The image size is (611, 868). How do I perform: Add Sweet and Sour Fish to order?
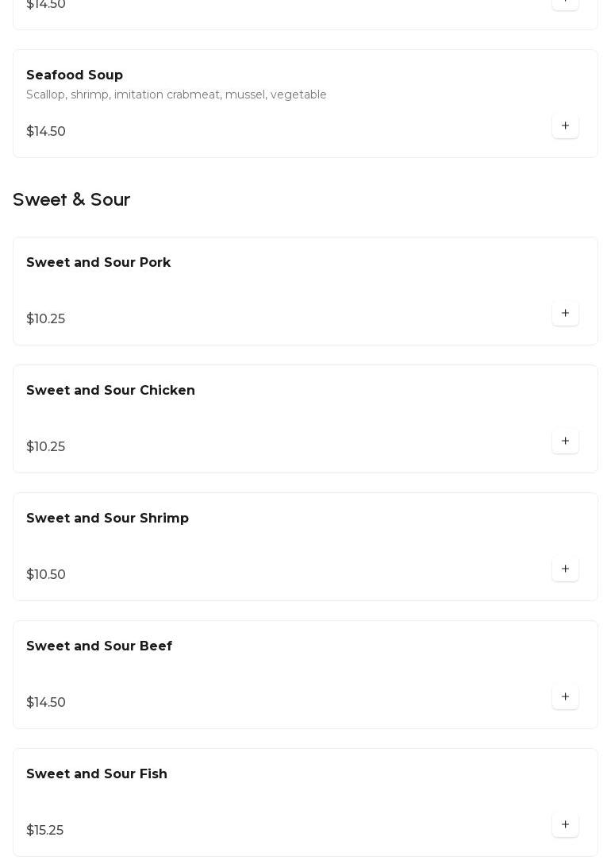565,825
